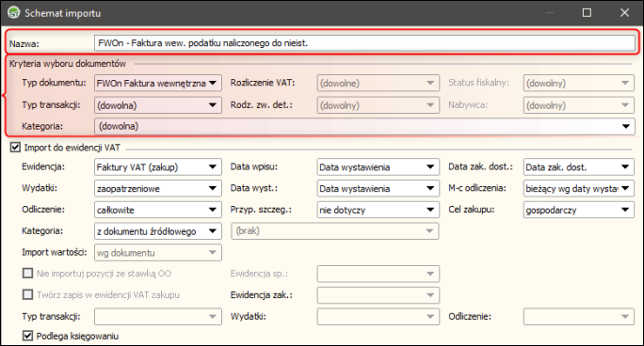Open the Kategoria (dowolna) wide dropdown

tap(364, 126)
